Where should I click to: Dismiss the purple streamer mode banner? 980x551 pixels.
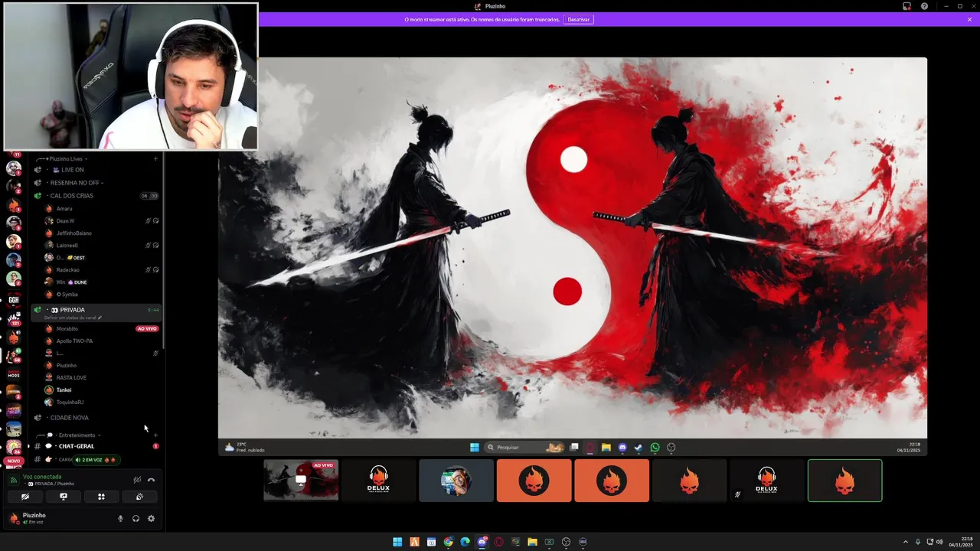(969, 19)
